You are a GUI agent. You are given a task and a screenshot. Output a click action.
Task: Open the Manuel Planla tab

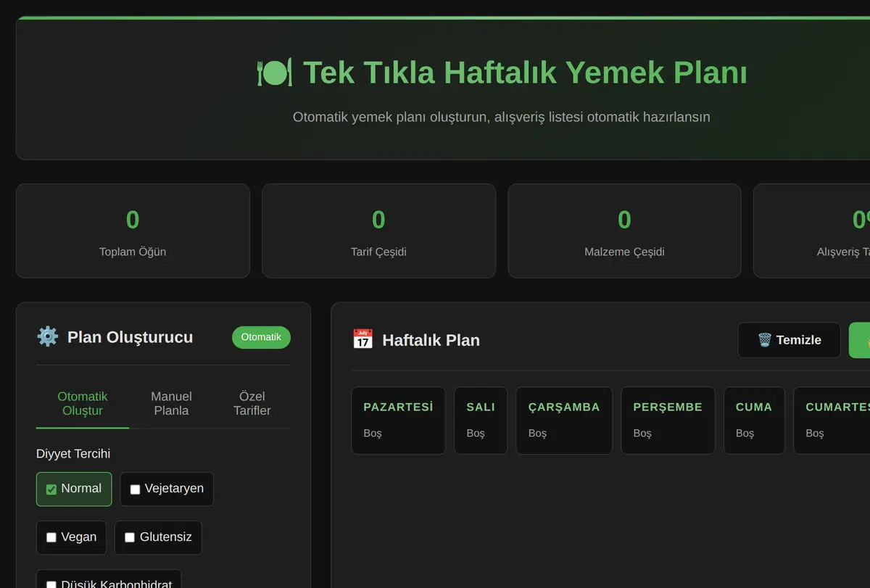(x=171, y=404)
